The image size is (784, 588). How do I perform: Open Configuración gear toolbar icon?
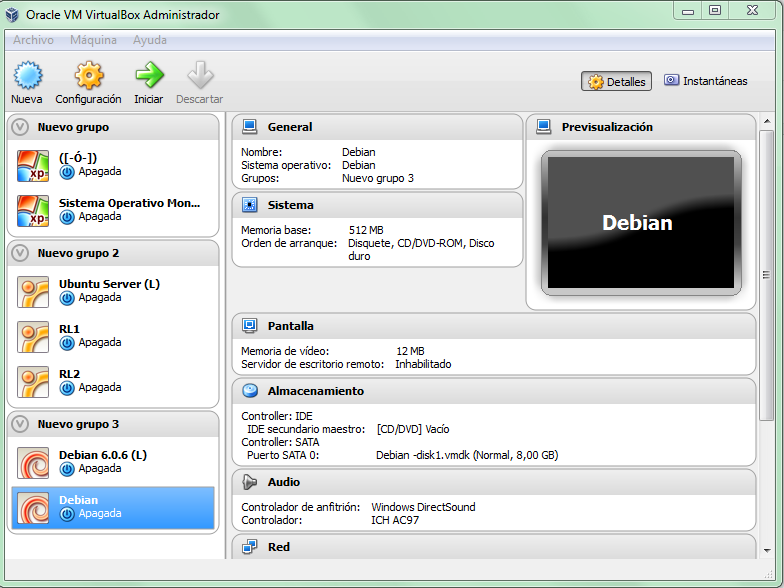[88, 76]
